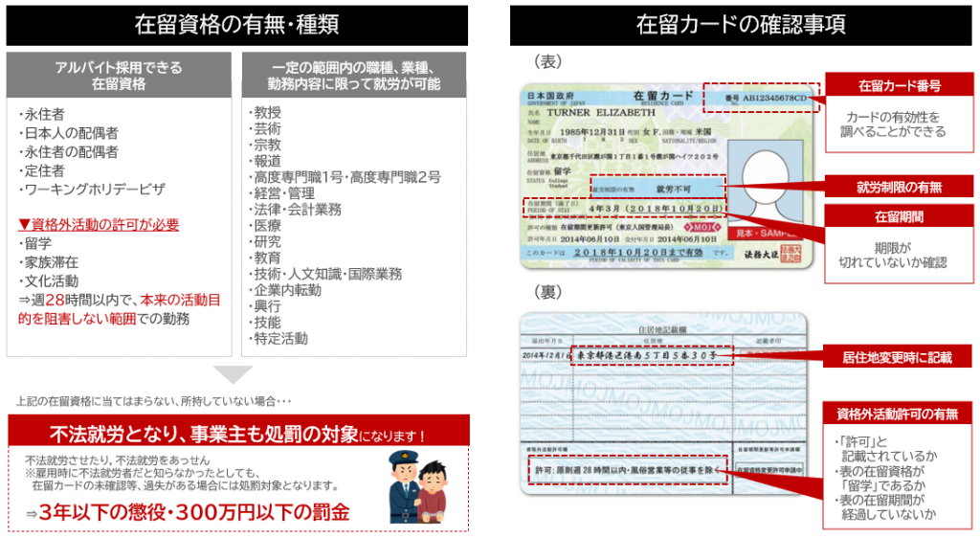Click the 居住地変更時に記載 red label
The width and height of the screenshot is (980, 538).
897,357
